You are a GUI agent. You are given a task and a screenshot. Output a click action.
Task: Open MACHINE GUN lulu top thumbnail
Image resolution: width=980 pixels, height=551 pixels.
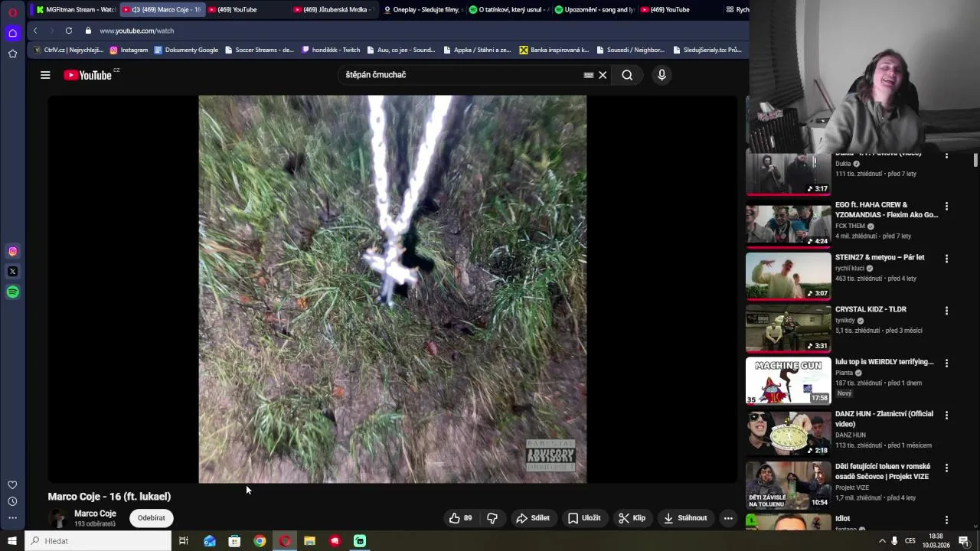point(788,380)
